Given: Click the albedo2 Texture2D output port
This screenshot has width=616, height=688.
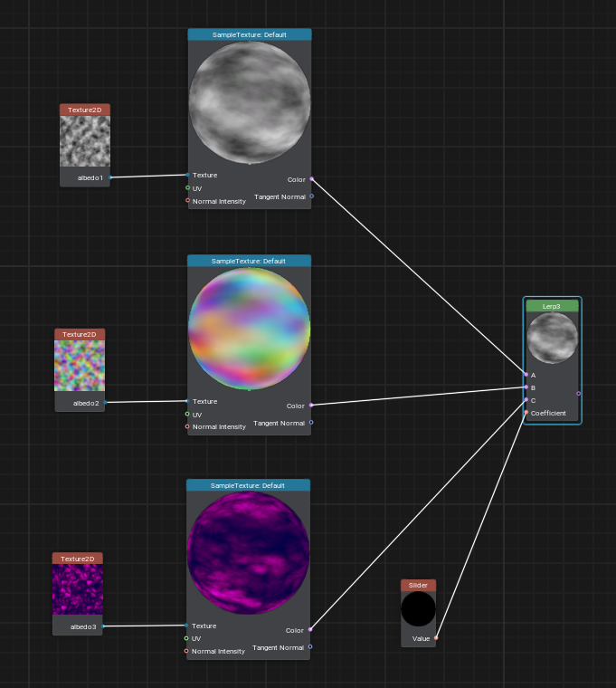Looking at the screenshot, I should click(x=105, y=402).
